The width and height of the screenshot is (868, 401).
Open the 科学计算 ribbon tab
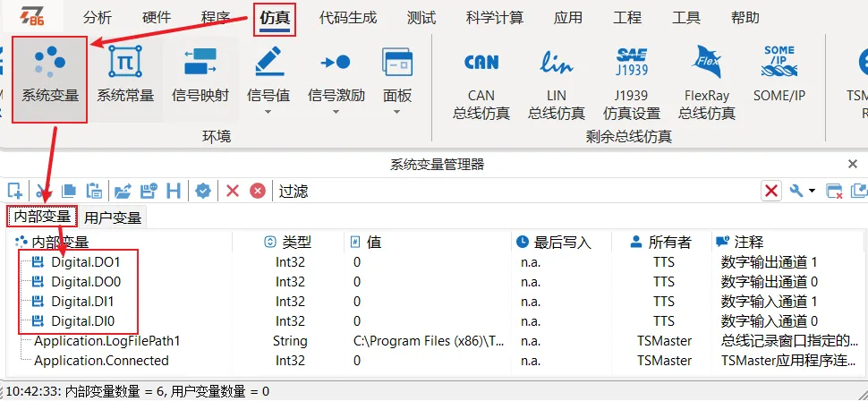[x=494, y=18]
